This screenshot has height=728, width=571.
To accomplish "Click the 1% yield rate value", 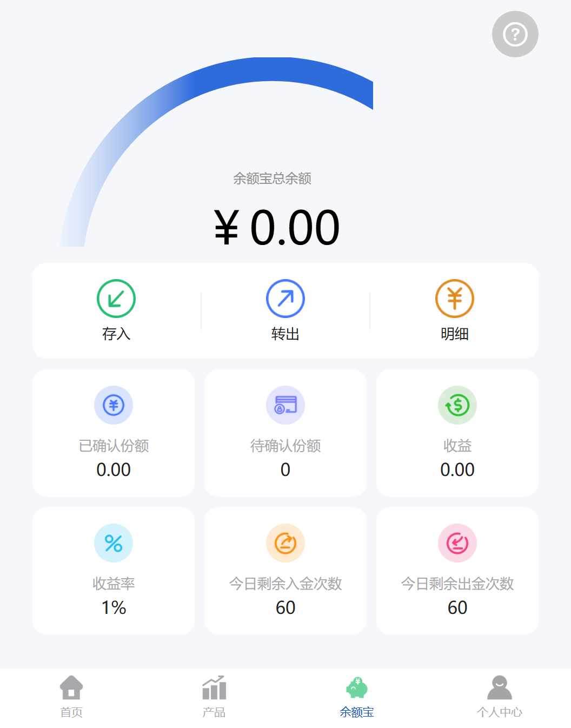I will coord(114,607).
